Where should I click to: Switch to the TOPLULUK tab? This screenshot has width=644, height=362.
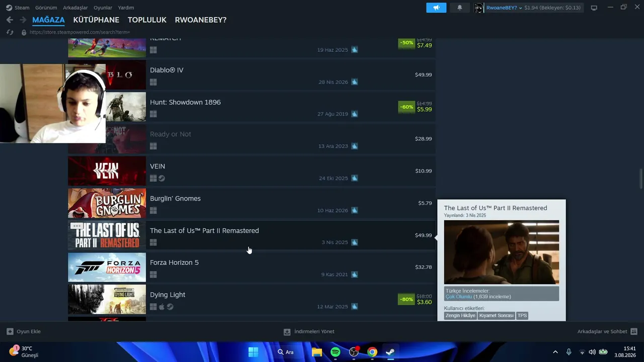click(x=147, y=20)
